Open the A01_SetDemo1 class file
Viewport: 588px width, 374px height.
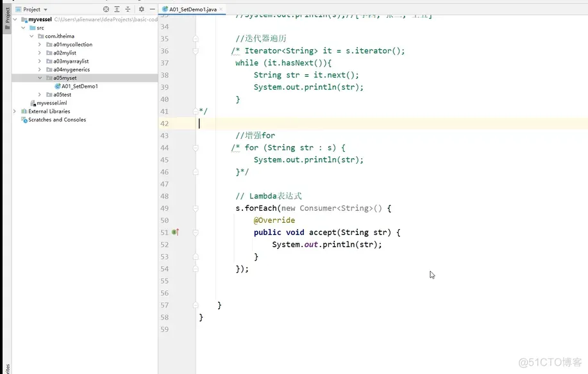(x=80, y=86)
